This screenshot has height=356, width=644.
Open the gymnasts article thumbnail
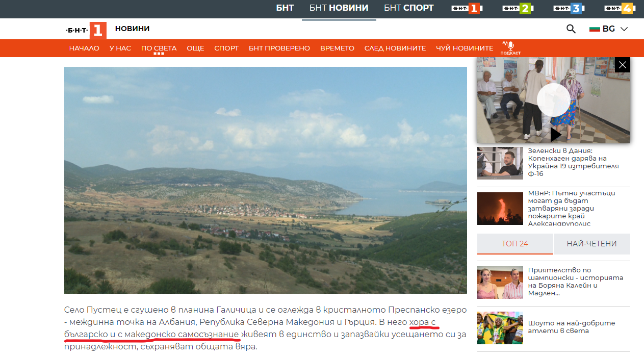500,283
